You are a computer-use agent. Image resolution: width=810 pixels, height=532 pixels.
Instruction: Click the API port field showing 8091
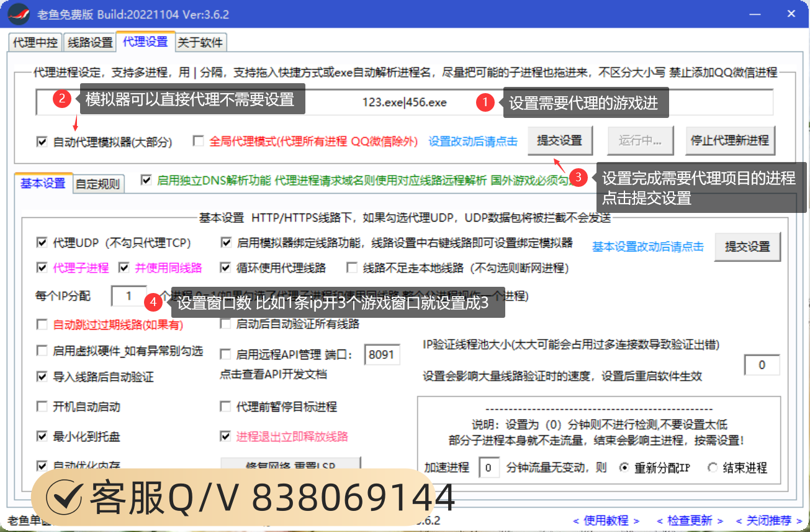click(x=381, y=355)
